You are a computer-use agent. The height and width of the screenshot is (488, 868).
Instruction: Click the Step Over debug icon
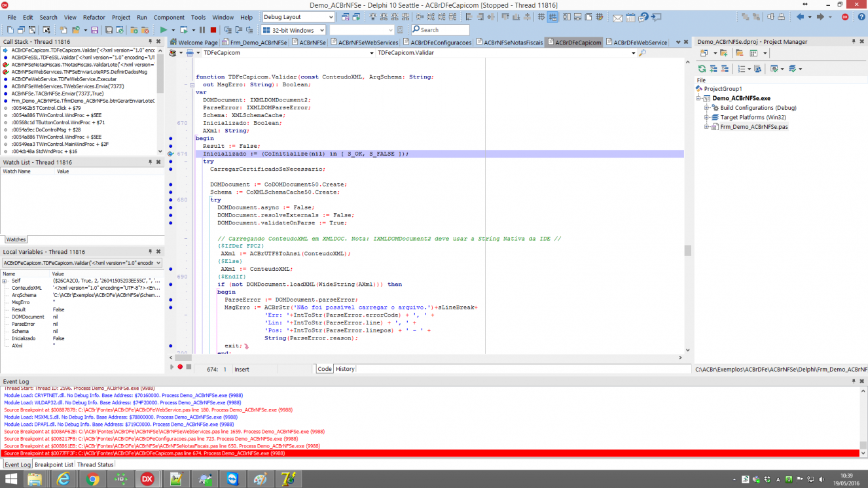(x=239, y=30)
